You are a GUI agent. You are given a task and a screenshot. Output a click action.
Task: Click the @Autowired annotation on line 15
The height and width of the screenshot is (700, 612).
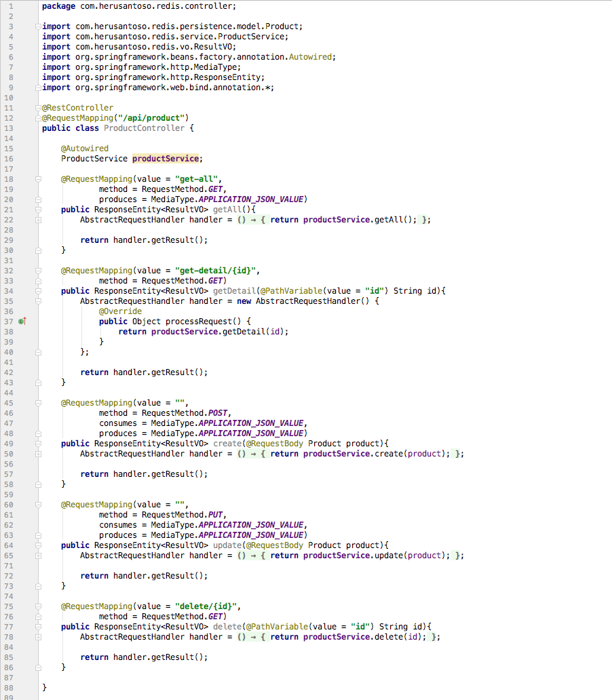85,148
